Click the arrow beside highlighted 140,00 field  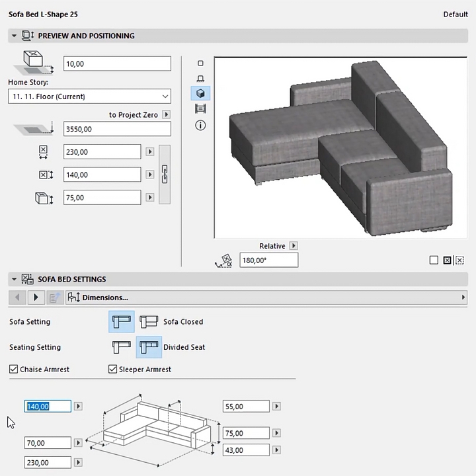[78, 406]
